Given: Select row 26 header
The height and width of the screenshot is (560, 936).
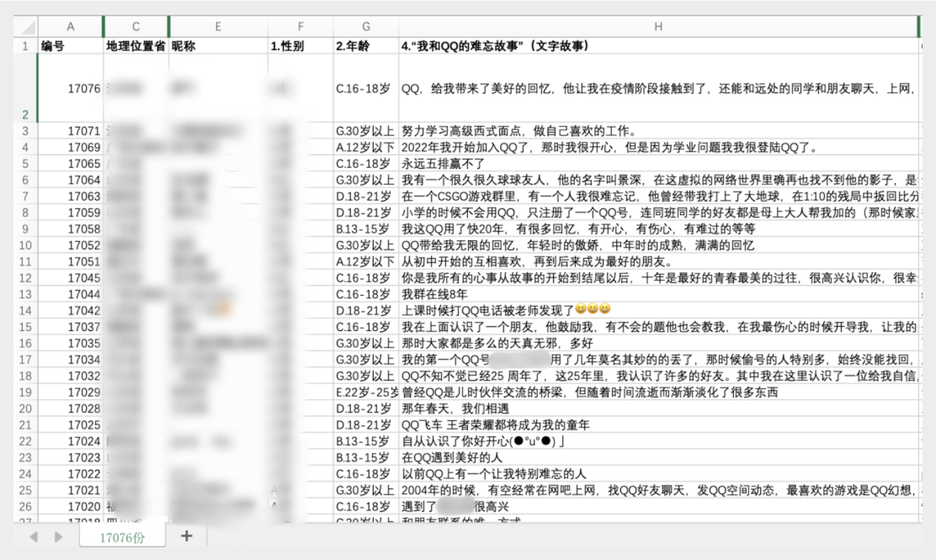Looking at the screenshot, I should (x=26, y=506).
